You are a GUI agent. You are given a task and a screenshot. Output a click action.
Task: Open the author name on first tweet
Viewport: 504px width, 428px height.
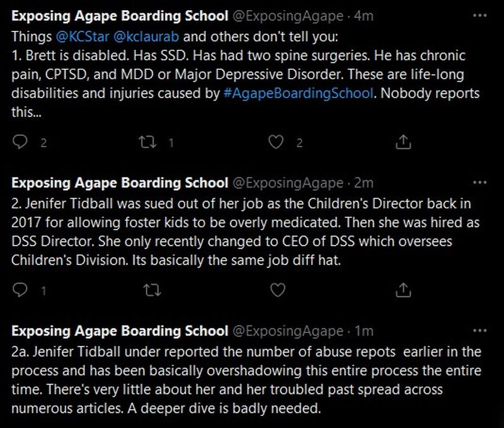tap(120, 14)
